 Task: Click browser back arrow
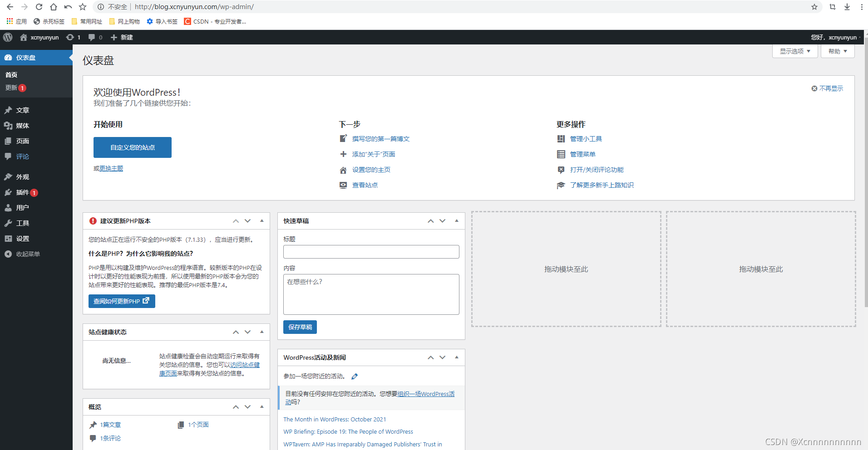point(10,7)
